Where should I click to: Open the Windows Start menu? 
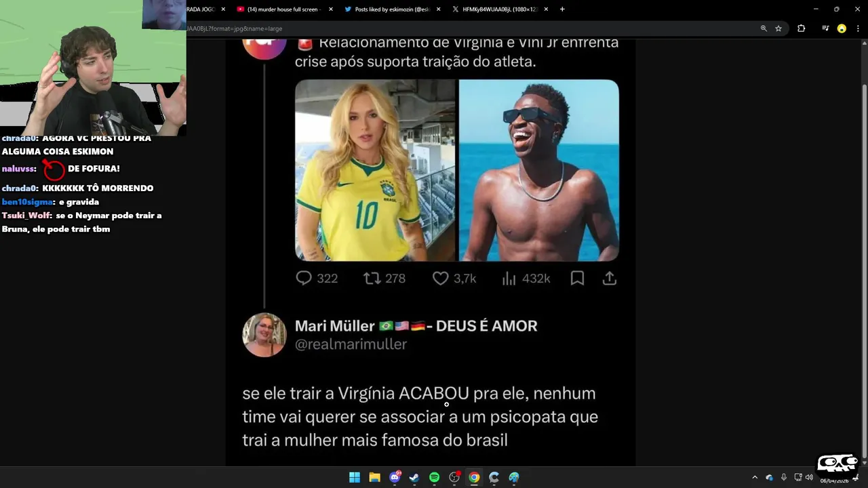(x=355, y=477)
